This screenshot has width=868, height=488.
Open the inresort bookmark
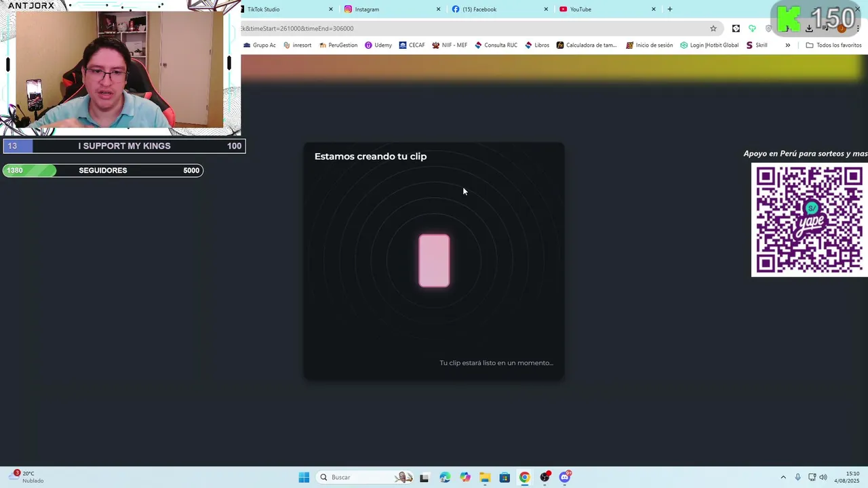pos(298,45)
